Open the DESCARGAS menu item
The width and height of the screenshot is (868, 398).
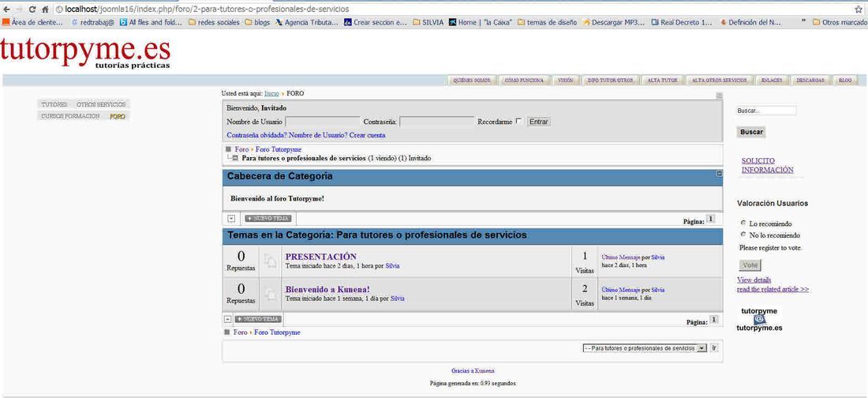point(810,81)
